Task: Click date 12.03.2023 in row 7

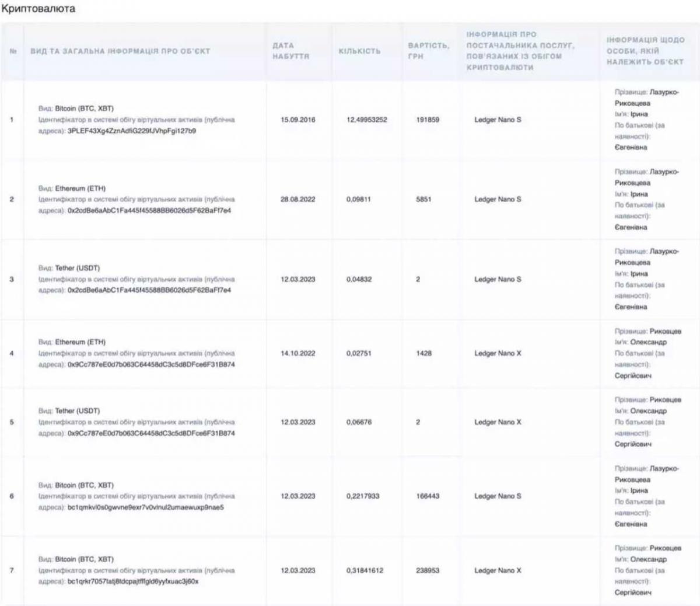Action: point(298,570)
